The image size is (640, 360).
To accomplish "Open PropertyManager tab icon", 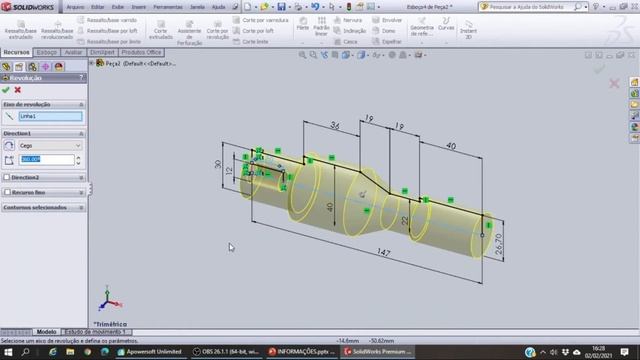I will (x=19, y=67).
